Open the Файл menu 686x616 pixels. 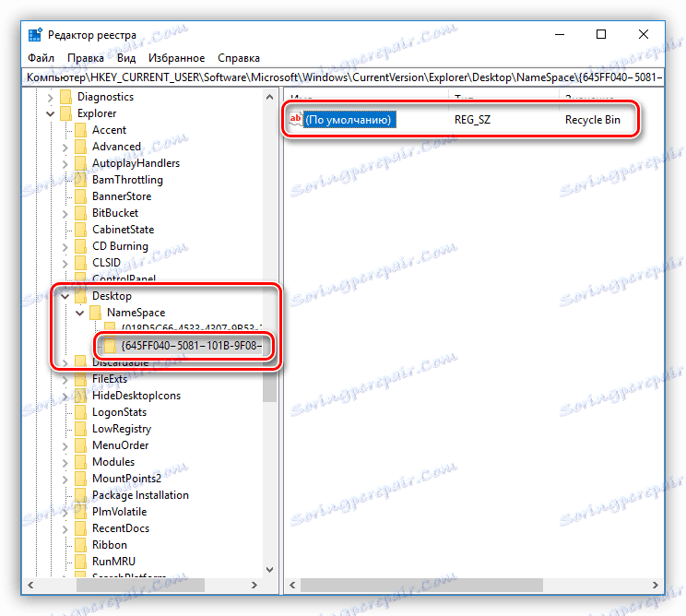[x=41, y=58]
